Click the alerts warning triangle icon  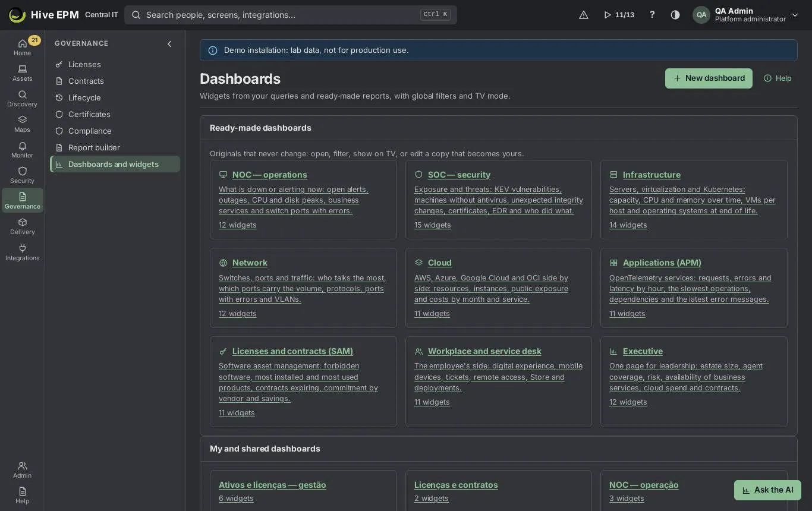pyautogui.click(x=584, y=15)
